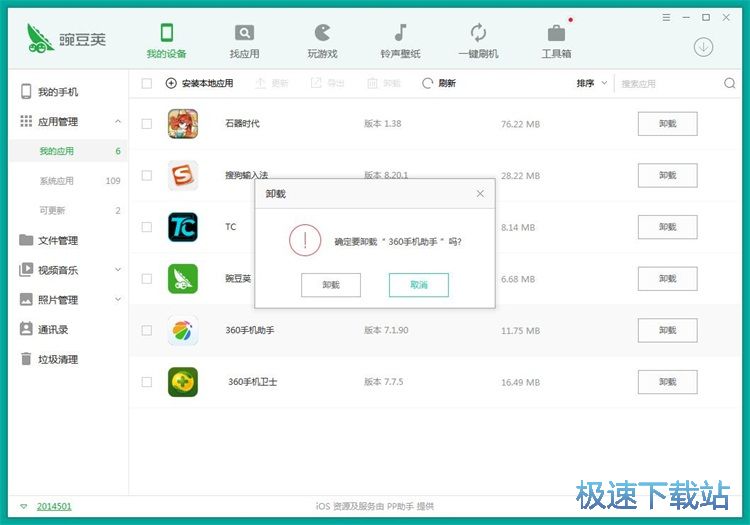Switch to the 玩游戏 tab
This screenshot has height=525, width=750.
(x=322, y=41)
